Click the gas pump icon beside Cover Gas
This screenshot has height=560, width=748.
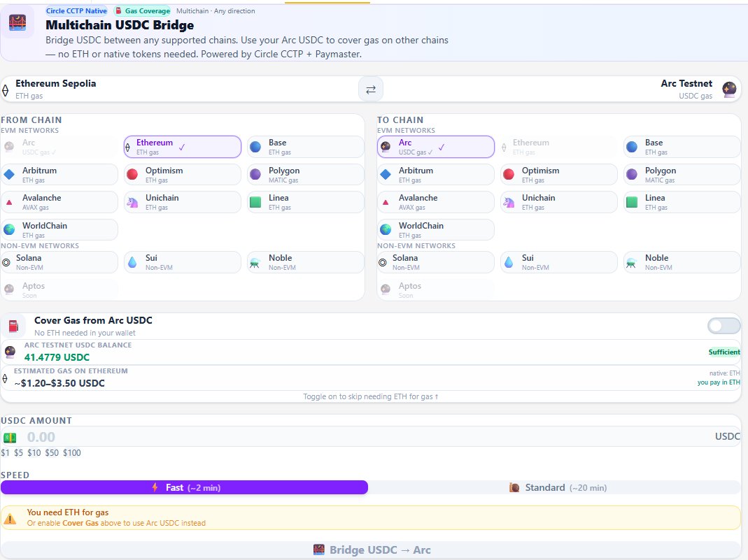pos(13,326)
